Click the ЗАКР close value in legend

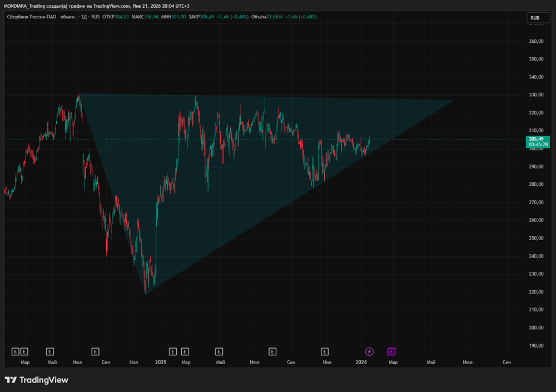coord(206,17)
